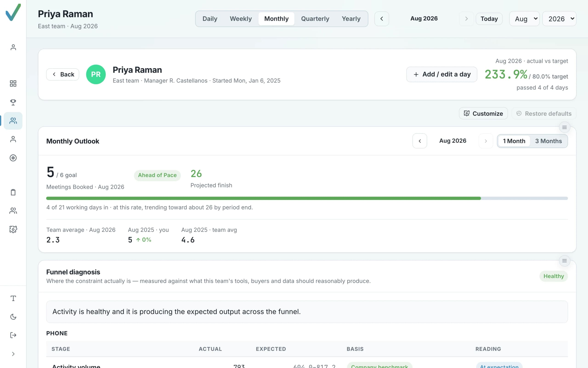This screenshot has height=368, width=588.
Task: Go to next month in Monthly Outlook
Action: tap(486, 141)
